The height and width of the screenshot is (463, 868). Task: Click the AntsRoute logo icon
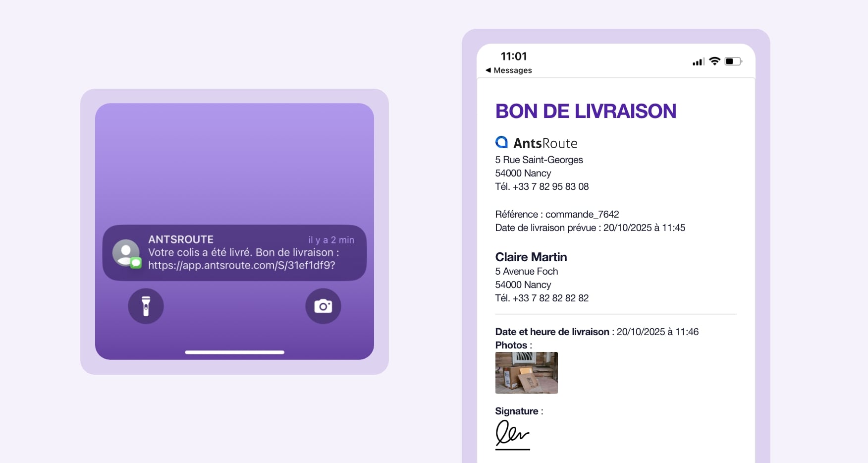tap(501, 143)
